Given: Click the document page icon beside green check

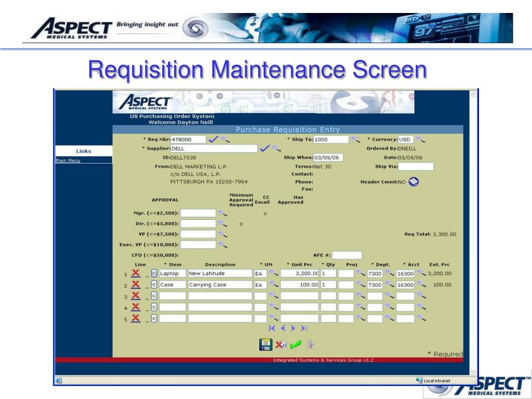Looking at the screenshot, I should [311, 345].
